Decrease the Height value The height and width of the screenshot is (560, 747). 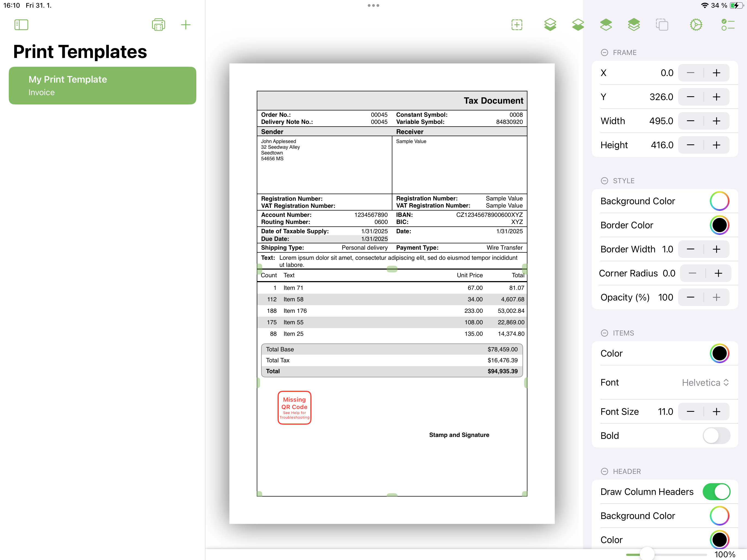(x=691, y=145)
